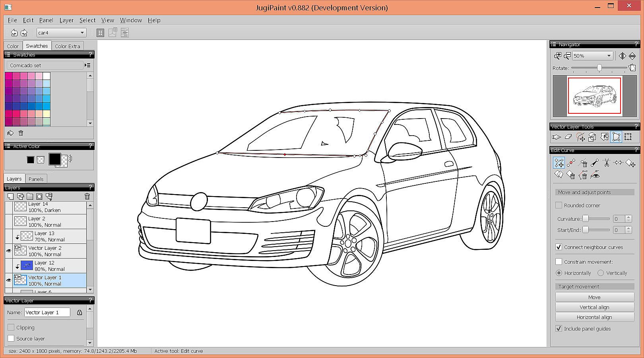
Task: Open the car4 document dropdown
Action: point(61,33)
